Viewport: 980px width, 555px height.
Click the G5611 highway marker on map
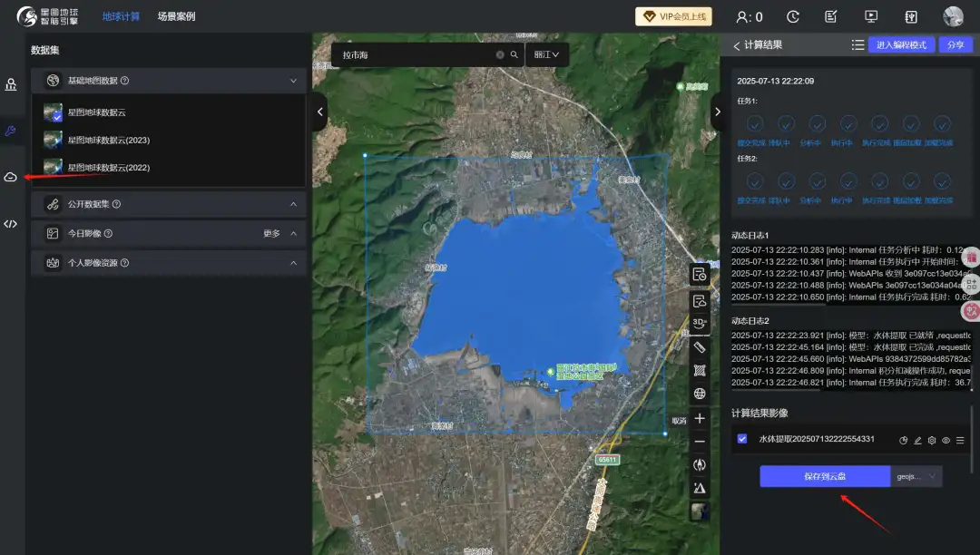(x=607, y=460)
